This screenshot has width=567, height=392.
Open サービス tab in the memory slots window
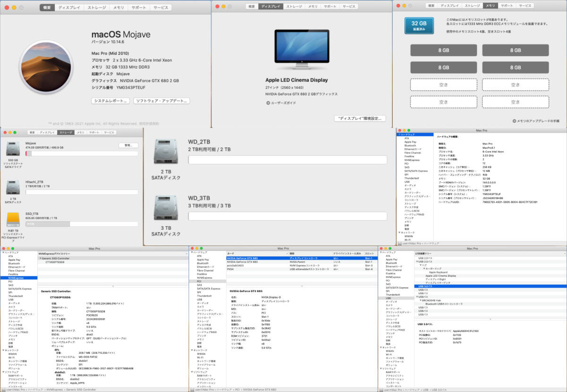point(524,5)
